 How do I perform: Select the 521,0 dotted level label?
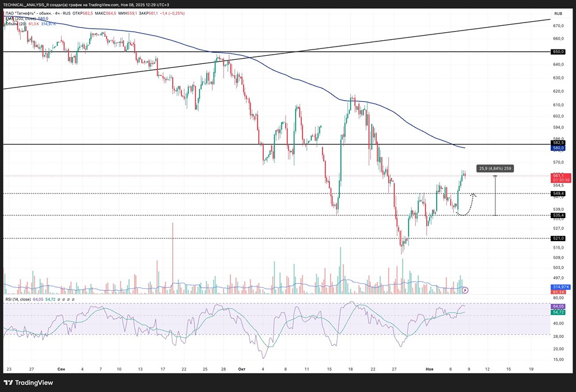point(558,238)
